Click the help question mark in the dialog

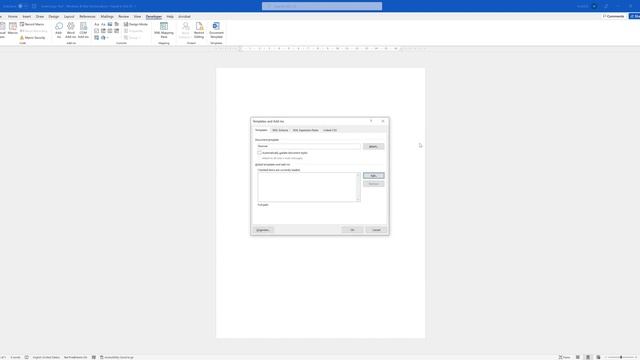point(371,121)
